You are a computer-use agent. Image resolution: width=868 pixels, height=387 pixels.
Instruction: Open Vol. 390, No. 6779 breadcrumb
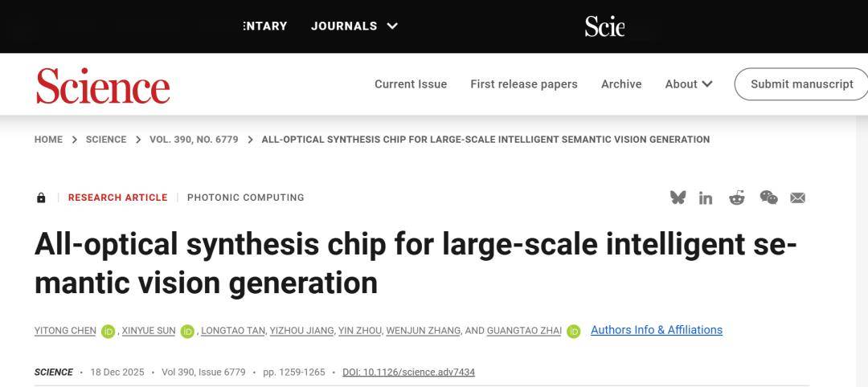tap(194, 140)
